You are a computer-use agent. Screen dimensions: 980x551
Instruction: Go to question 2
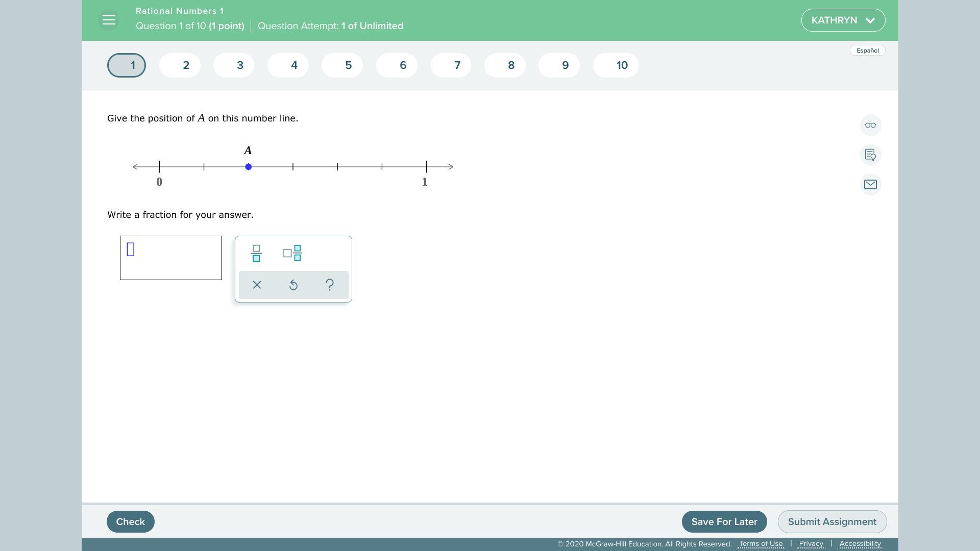click(180, 65)
